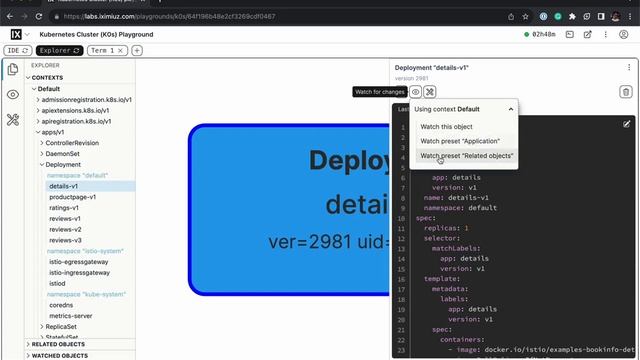The height and width of the screenshot is (360, 640).
Task: Toggle Watch for changes eye button
Action: [x=416, y=92]
